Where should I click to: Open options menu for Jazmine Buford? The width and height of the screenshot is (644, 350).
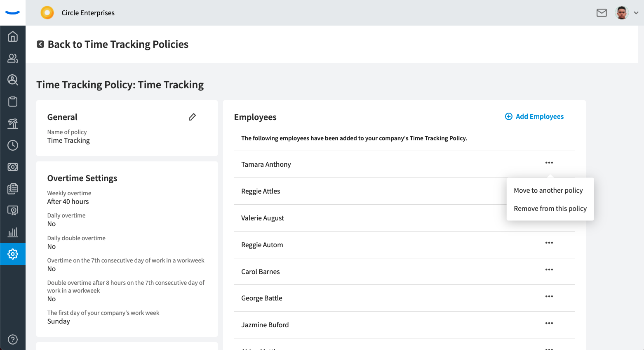point(549,323)
